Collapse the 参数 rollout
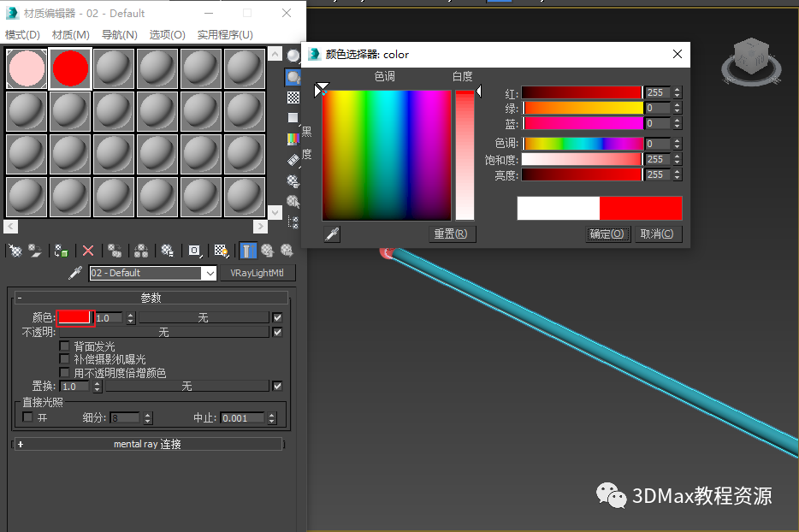This screenshot has height=532, width=799. [151, 298]
